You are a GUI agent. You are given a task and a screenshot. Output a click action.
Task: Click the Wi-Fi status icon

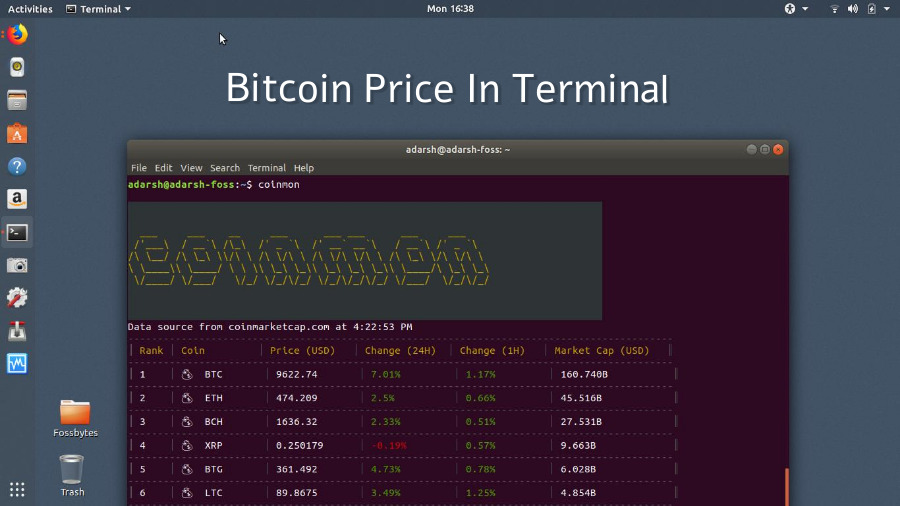tap(835, 9)
